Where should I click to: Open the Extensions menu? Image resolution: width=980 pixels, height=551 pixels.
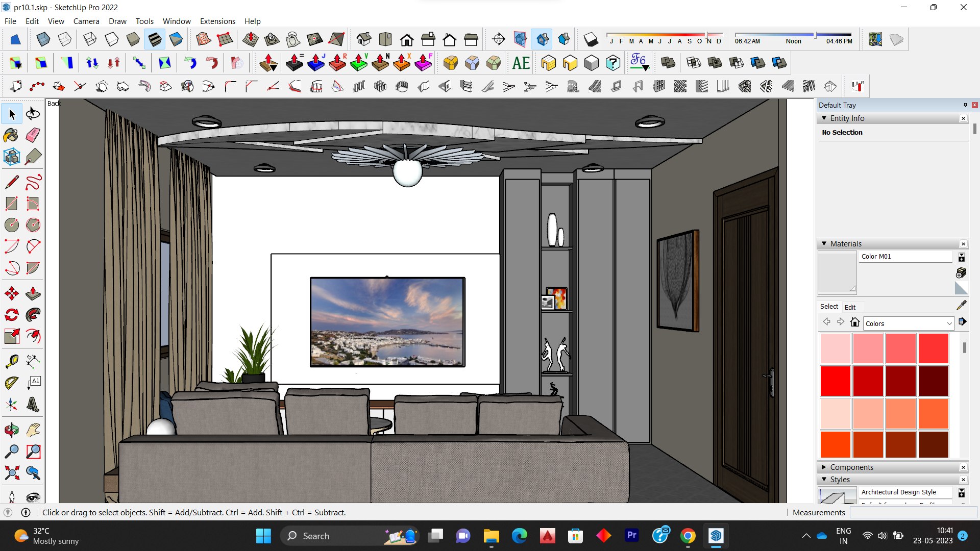(x=217, y=21)
